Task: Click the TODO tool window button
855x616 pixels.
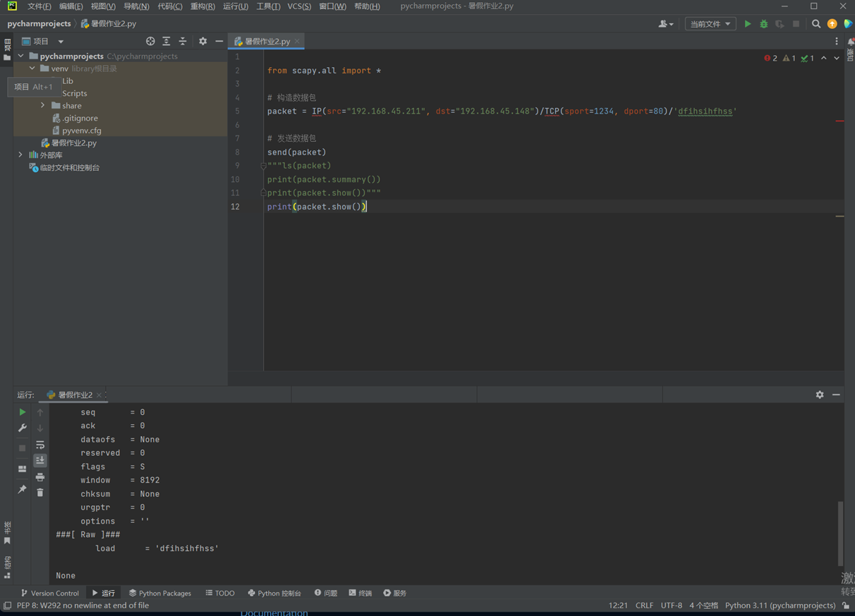Action: (x=220, y=593)
